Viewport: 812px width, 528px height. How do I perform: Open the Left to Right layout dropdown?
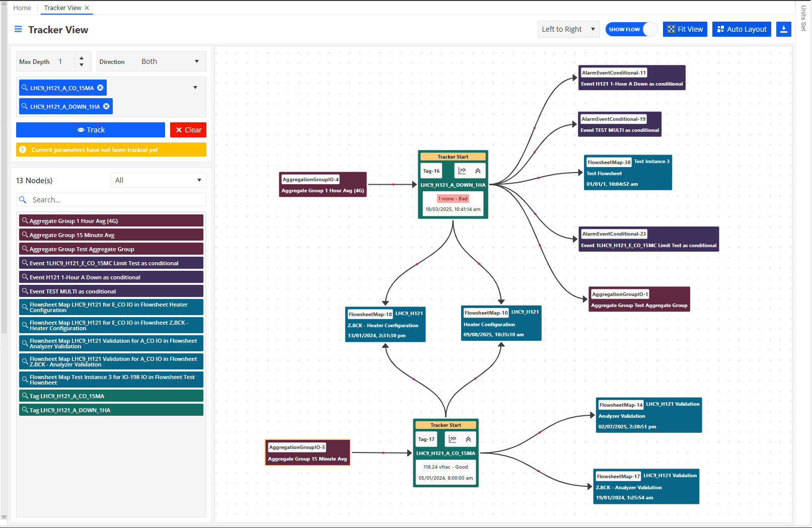pos(568,29)
